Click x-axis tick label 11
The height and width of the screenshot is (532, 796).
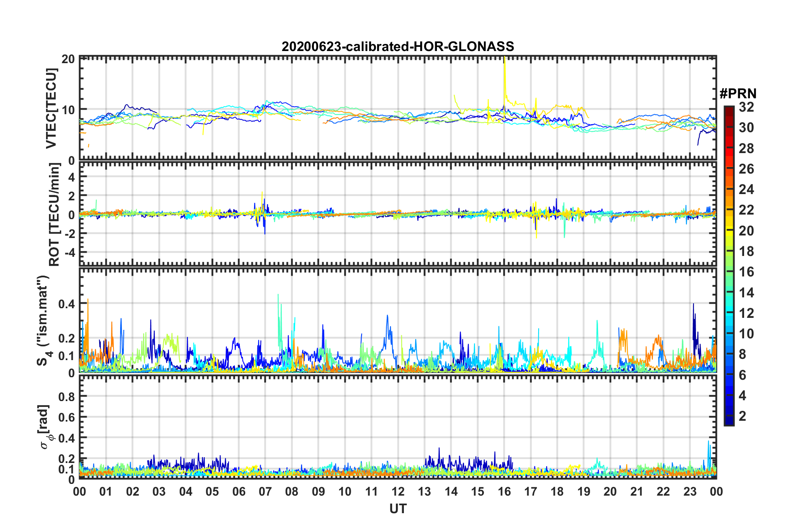tap(372, 491)
